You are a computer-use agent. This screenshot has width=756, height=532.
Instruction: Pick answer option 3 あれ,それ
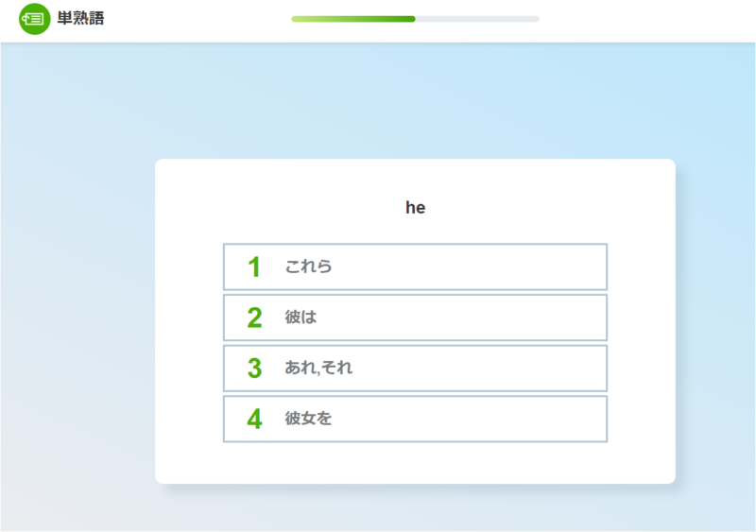point(415,368)
